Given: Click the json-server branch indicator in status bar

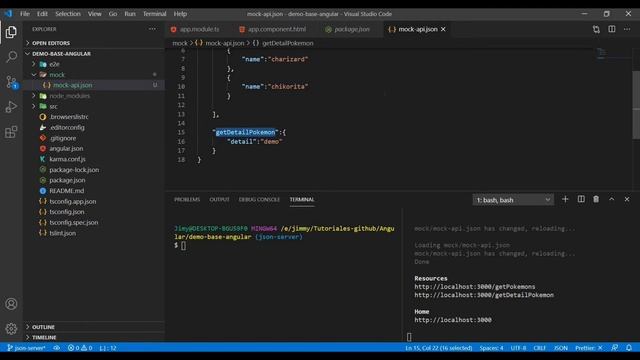Looking at the screenshot, I should coord(27,348).
